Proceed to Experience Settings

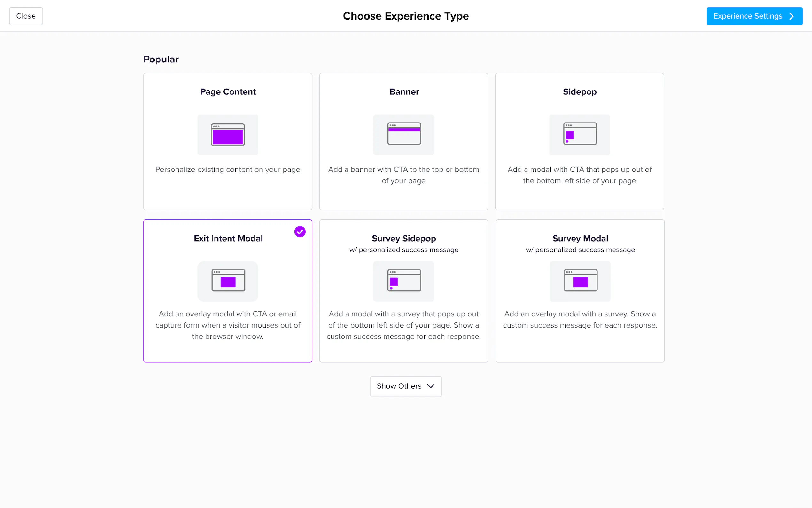pos(754,16)
